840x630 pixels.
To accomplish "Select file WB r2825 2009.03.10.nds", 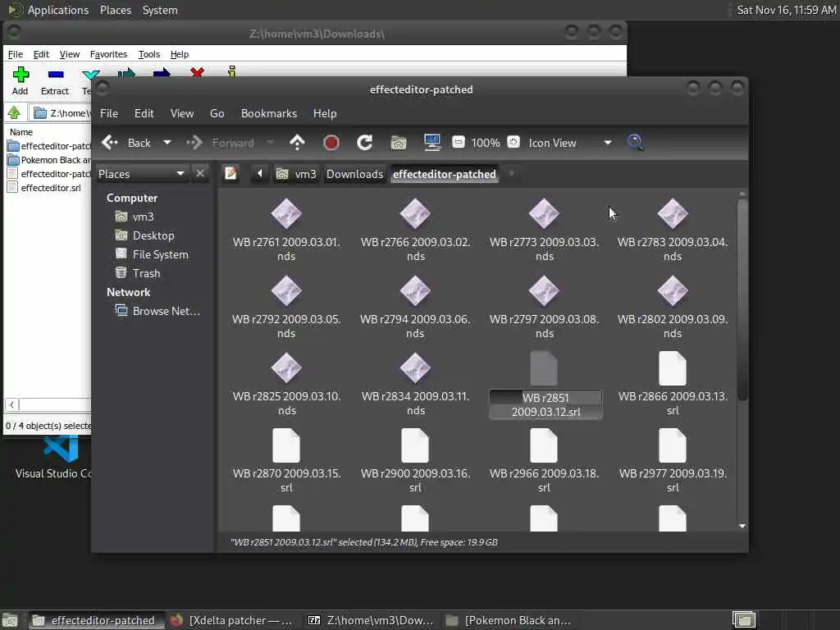I will (x=286, y=385).
